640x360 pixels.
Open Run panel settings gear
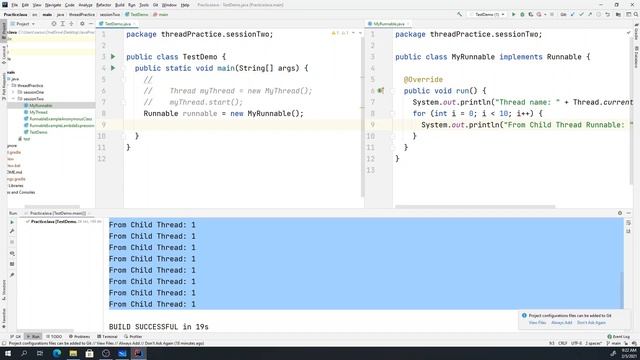(x=620, y=213)
